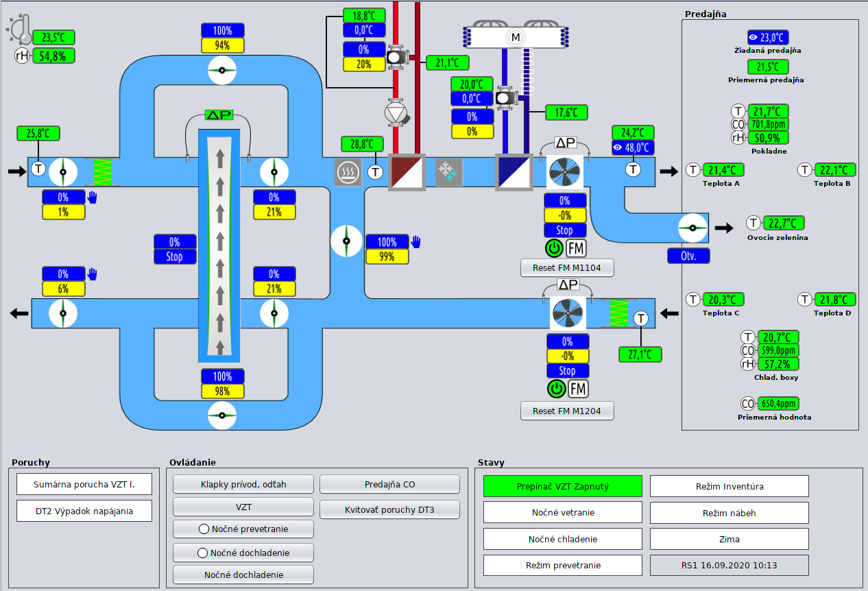The image size is (868, 591).
Task: Click Kvitovať poruchy DT3 button
Action: 389,509
